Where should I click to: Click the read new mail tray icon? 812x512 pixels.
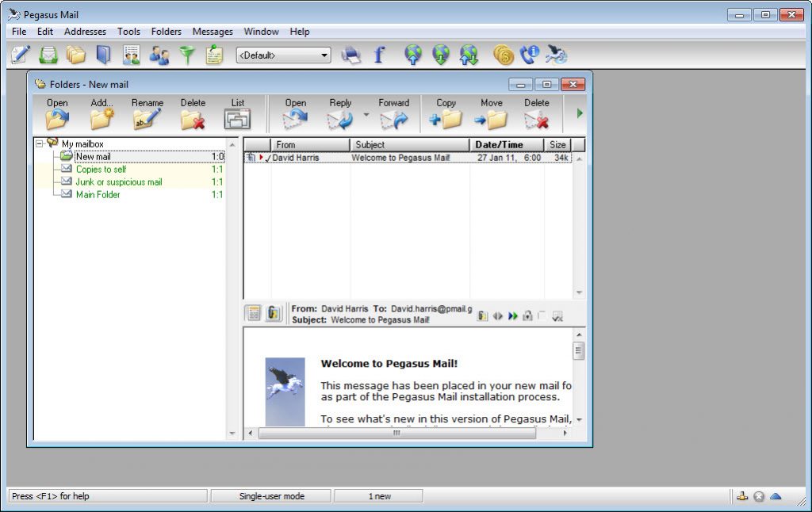click(48, 55)
